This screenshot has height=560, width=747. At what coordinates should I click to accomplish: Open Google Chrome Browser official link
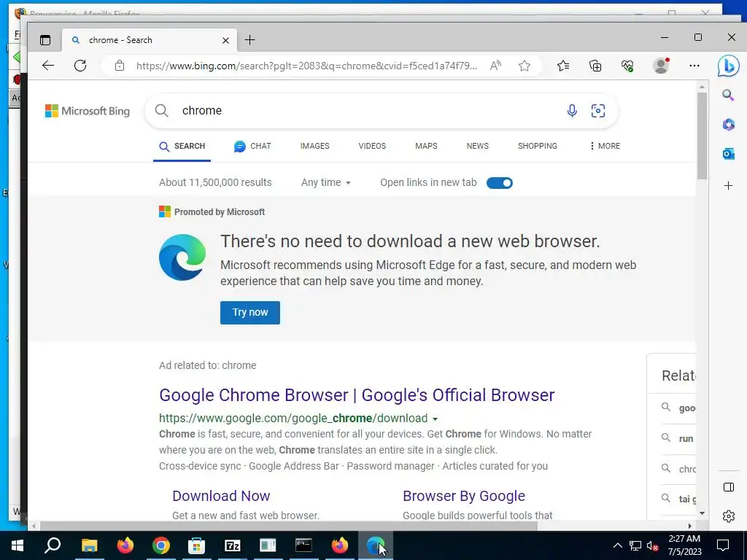tap(357, 395)
